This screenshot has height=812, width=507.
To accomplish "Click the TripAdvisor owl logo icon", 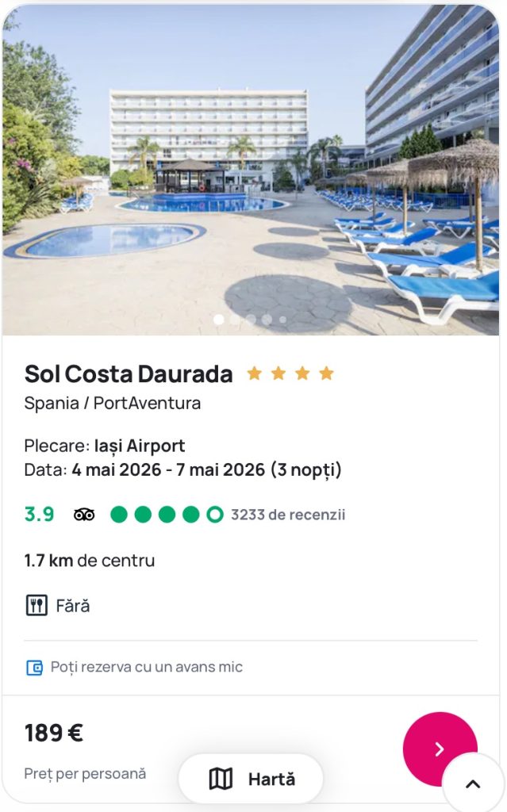I will tap(84, 515).
